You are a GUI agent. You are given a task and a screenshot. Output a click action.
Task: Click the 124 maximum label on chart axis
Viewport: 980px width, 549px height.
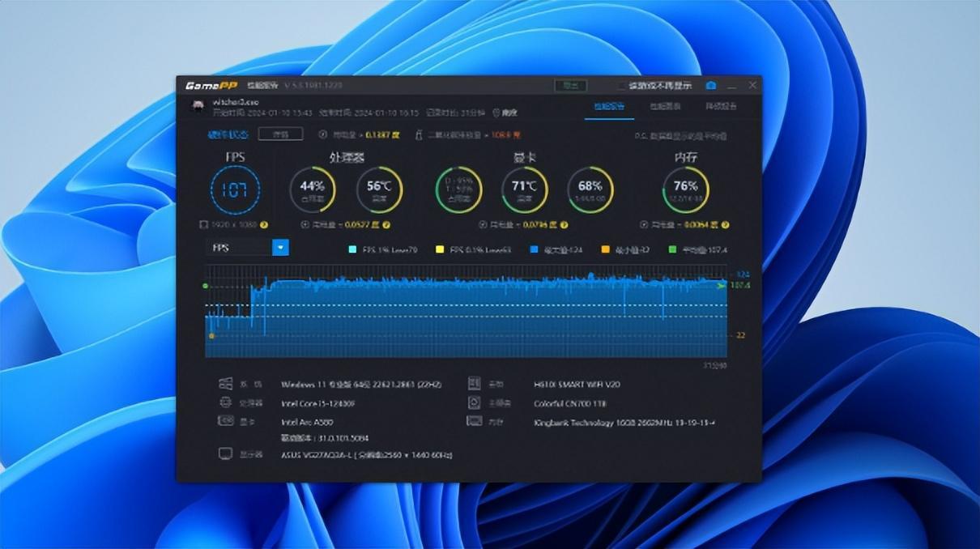[x=744, y=274]
